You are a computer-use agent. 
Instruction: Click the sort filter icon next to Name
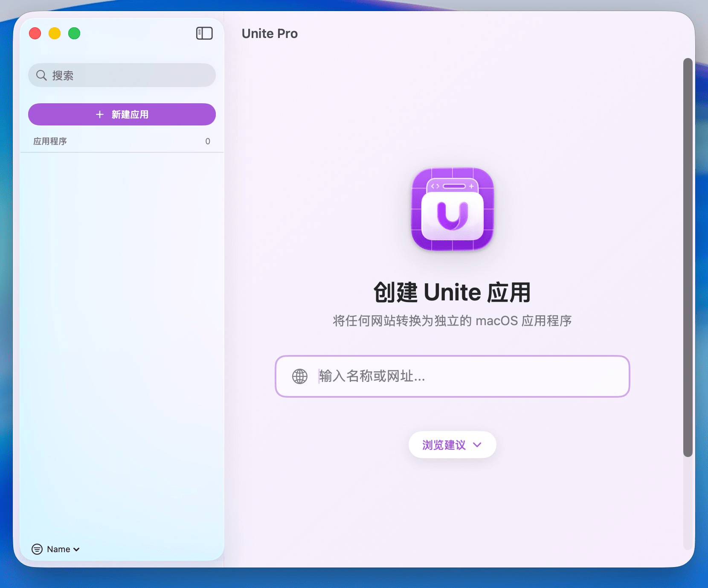(x=37, y=549)
